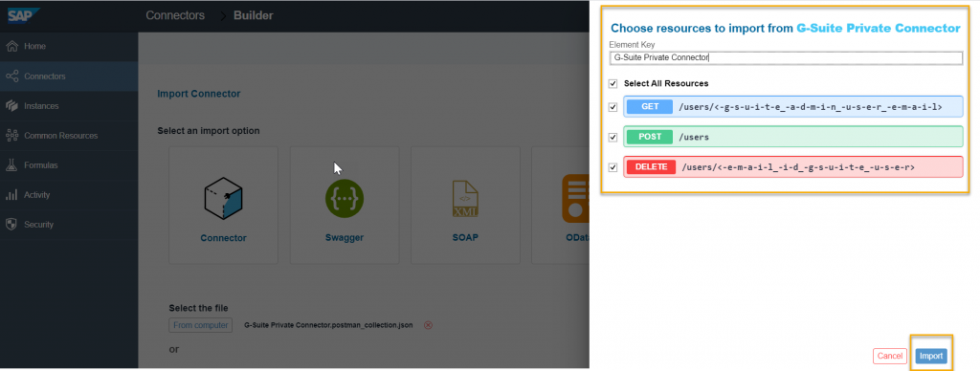Click the Builder breadcrumb

tap(253, 15)
